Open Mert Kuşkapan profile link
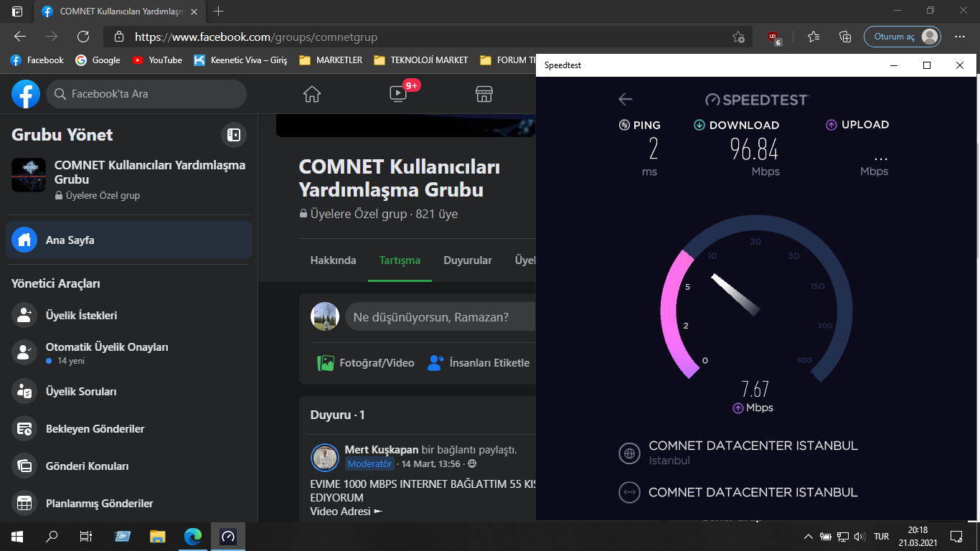980x551 pixels. pyautogui.click(x=382, y=450)
